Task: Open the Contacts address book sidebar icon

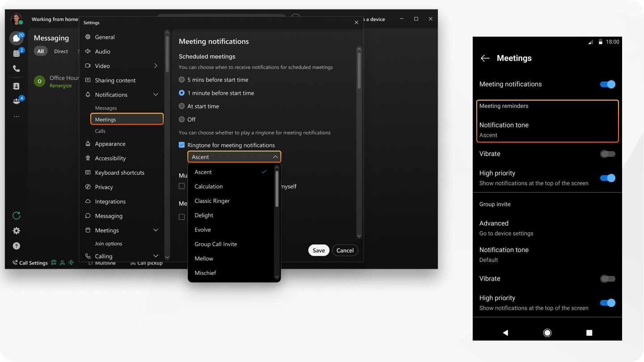Action: point(16,86)
